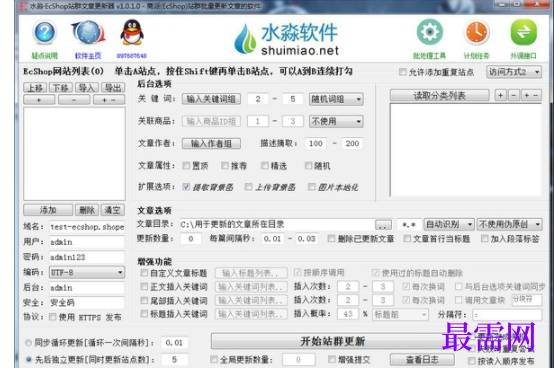Click the description extract field showing 100

(x=316, y=143)
